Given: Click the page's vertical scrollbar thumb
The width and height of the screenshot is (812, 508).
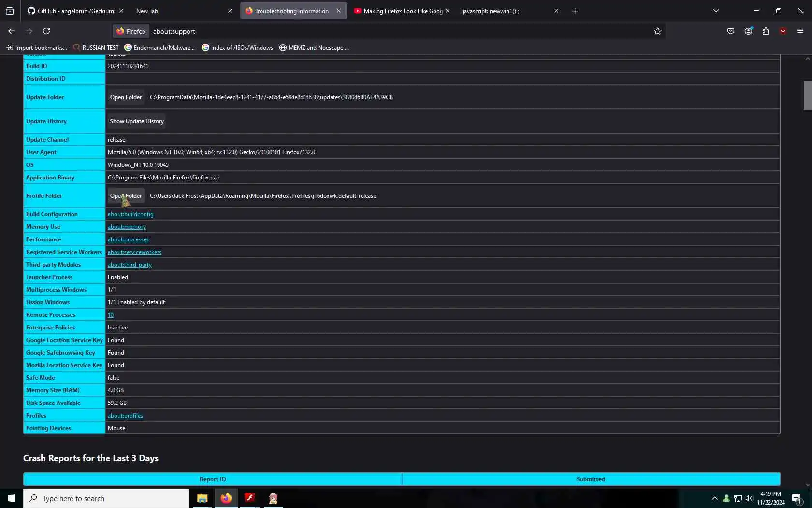Looking at the screenshot, I should (x=808, y=95).
